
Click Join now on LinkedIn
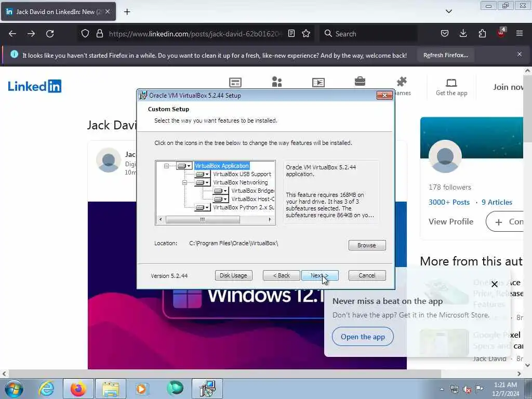coord(508,87)
